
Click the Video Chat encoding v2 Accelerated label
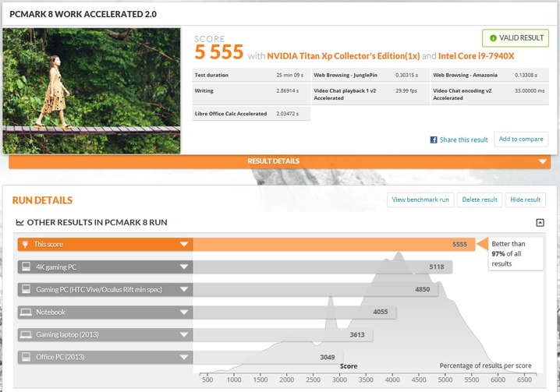463,94
